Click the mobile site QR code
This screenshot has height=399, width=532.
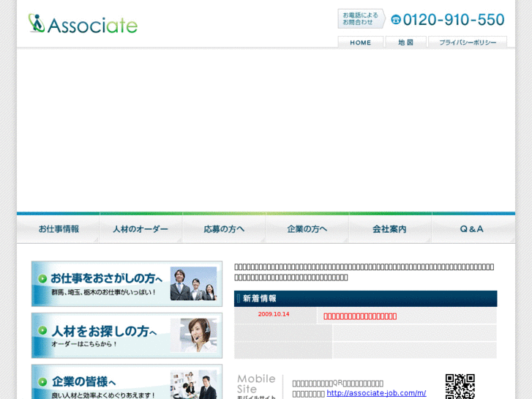point(460,387)
